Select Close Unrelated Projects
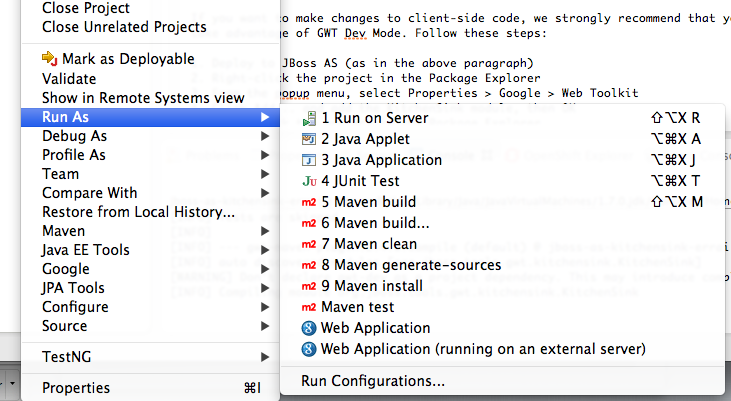The image size is (731, 401). pyautogui.click(x=124, y=27)
